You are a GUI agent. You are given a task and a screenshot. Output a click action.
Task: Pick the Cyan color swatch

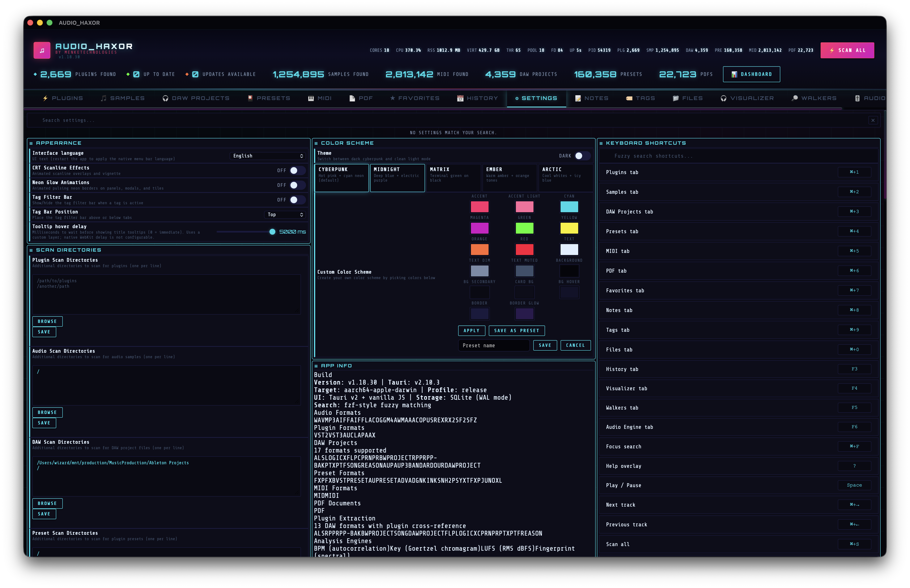coord(569,207)
